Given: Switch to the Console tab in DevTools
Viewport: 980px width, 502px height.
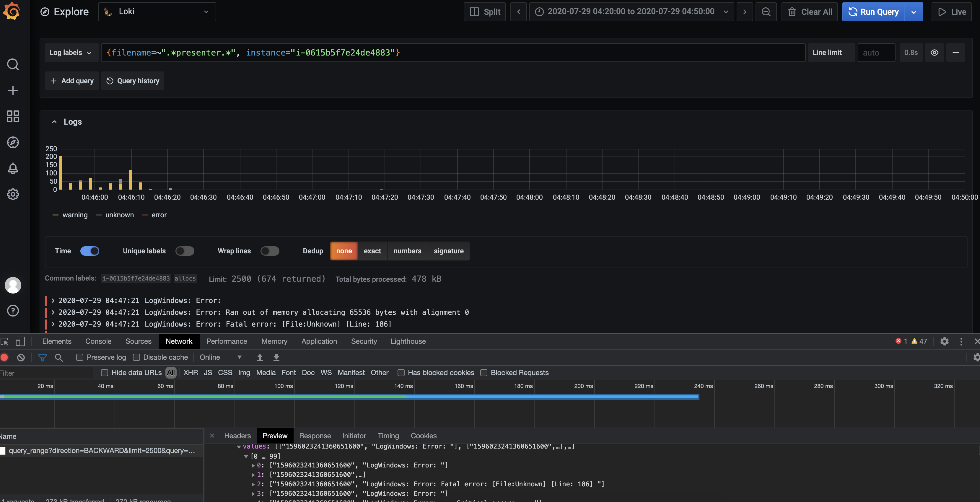Looking at the screenshot, I should tap(98, 341).
